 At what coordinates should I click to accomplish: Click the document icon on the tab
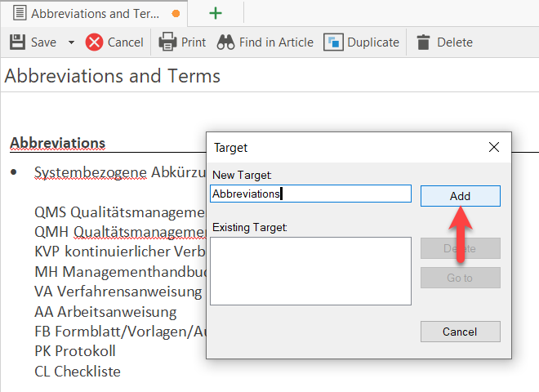[x=18, y=14]
